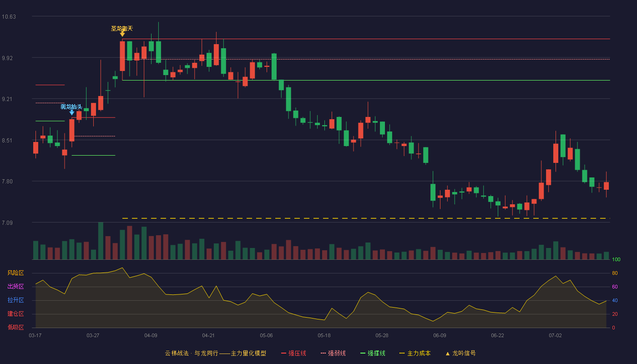Pick the 05-28 date label

(382, 335)
